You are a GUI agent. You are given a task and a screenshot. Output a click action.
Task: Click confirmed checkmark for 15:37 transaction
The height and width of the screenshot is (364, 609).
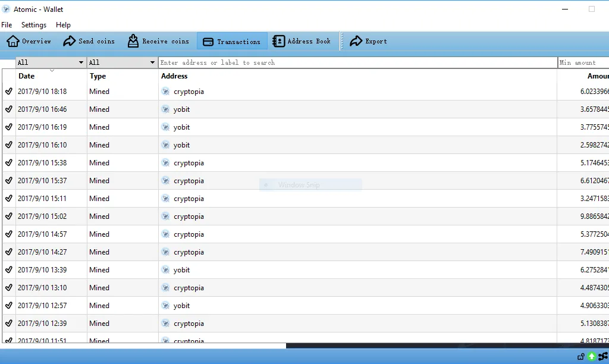point(8,181)
